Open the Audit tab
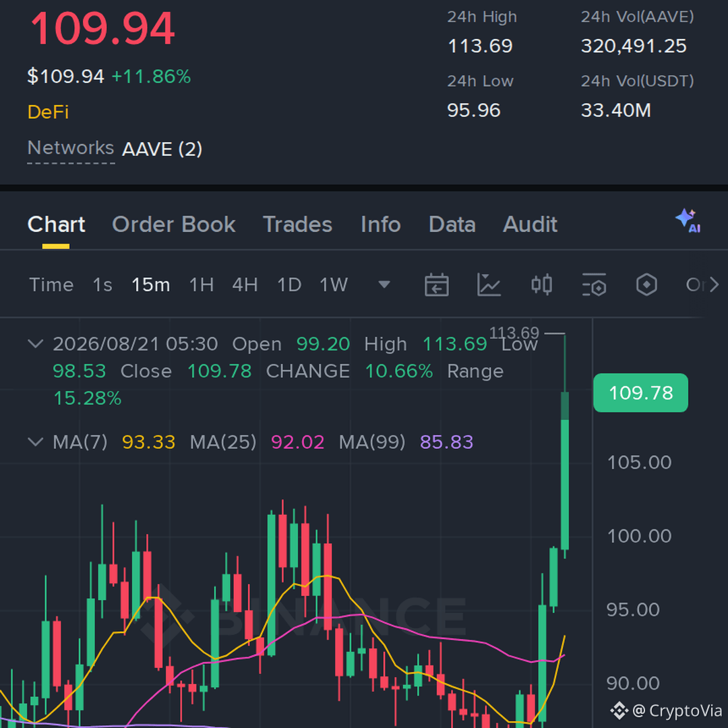728x728 pixels. 530,224
